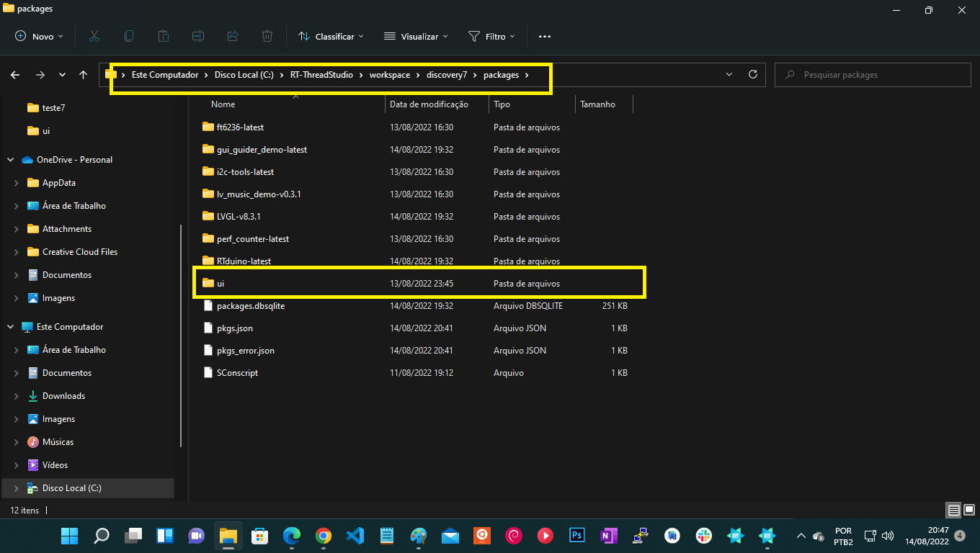
Task: Launch Photoshop from the taskbar
Action: 576,536
